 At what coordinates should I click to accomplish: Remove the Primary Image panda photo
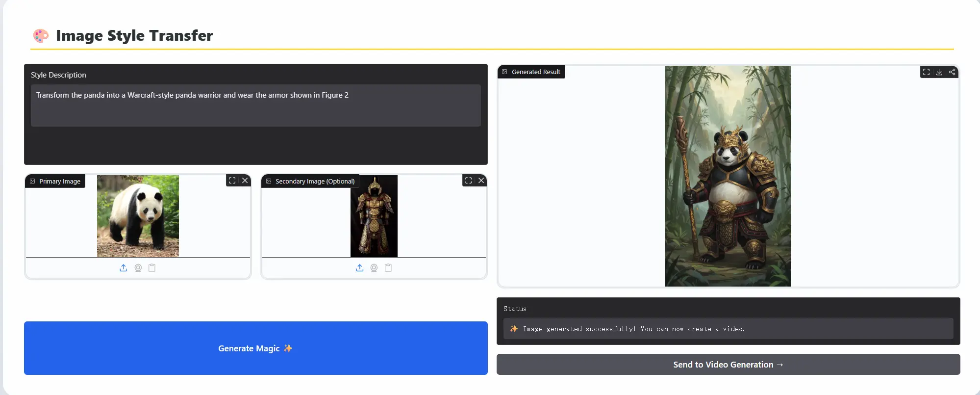(245, 181)
